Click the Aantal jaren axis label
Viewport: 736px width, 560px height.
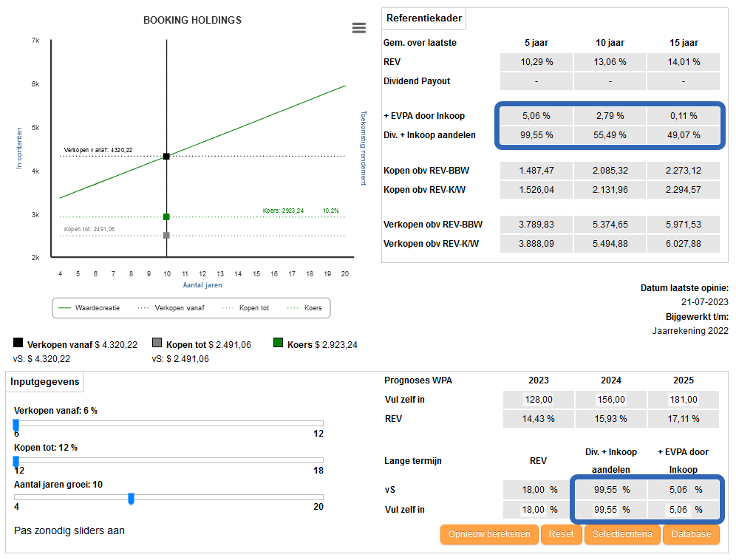[x=202, y=285]
